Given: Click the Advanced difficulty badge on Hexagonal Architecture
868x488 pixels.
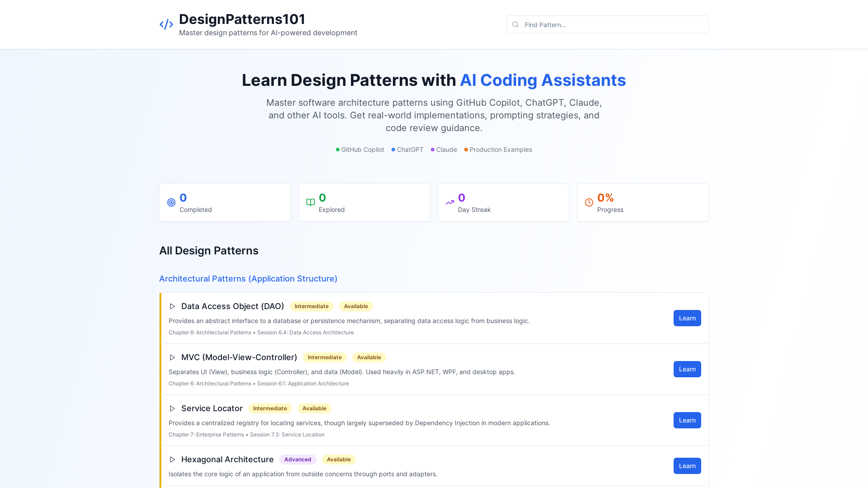Looking at the screenshot, I should pos(297,460).
